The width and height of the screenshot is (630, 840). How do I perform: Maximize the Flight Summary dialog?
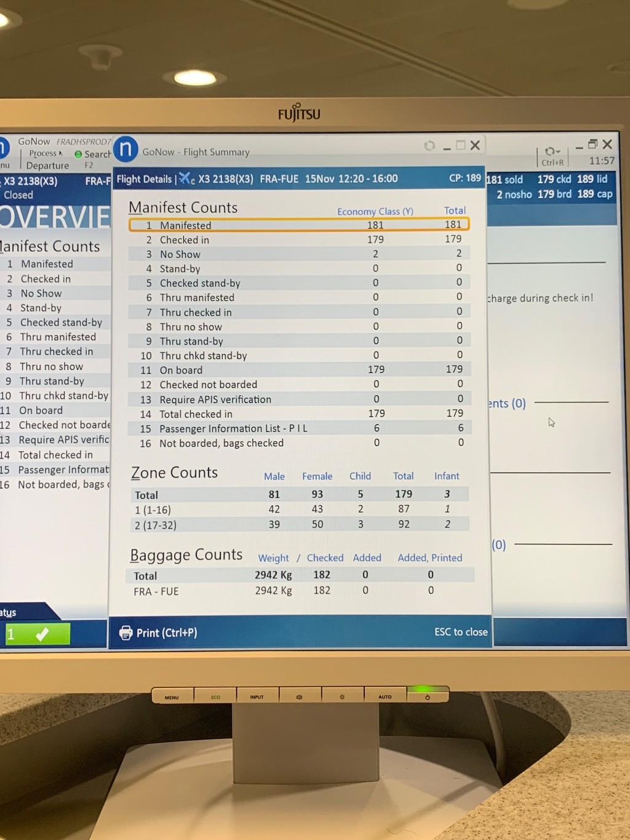(460, 145)
